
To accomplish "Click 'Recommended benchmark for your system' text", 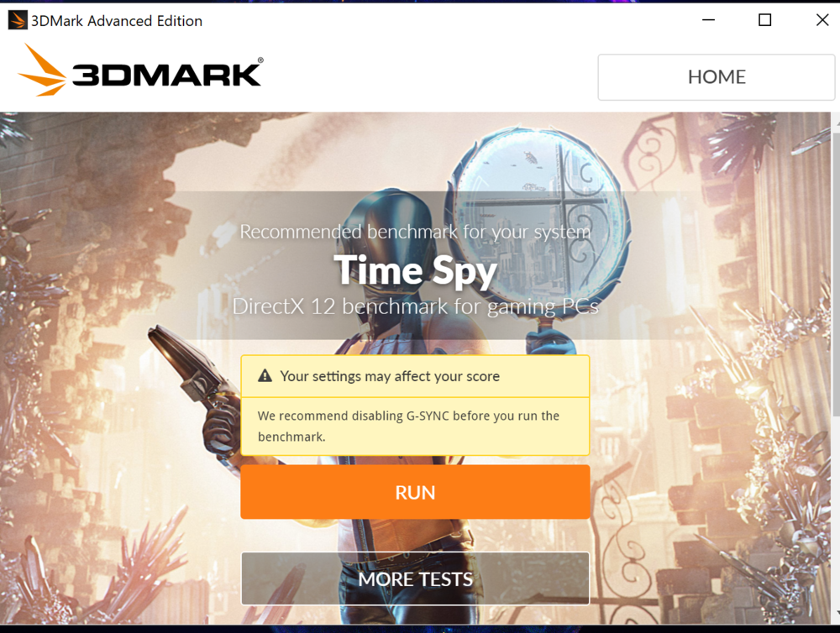I will pyautogui.click(x=415, y=232).
